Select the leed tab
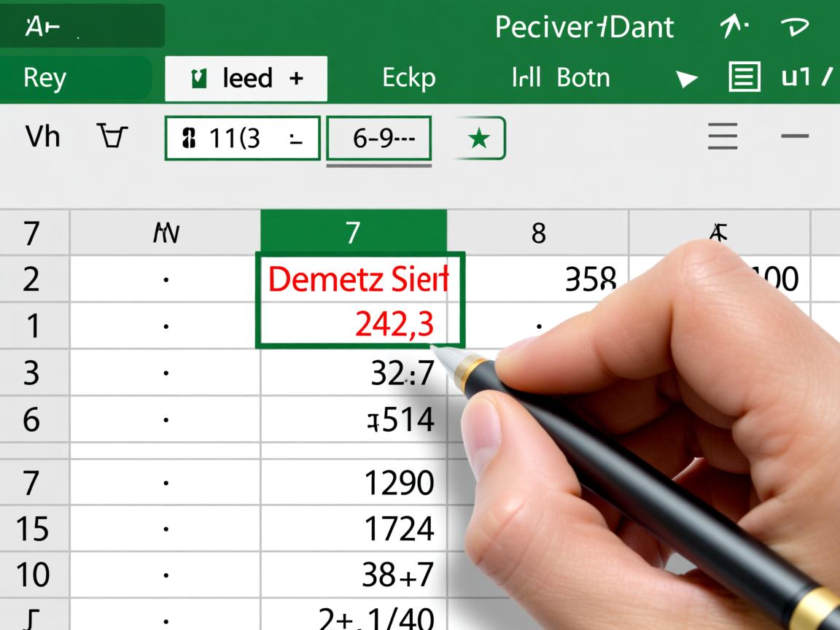Screen dimensions: 840x630 246,78
